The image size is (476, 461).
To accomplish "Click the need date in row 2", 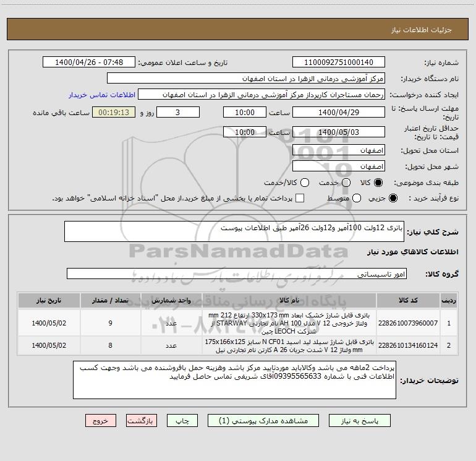I will click(49, 345).
